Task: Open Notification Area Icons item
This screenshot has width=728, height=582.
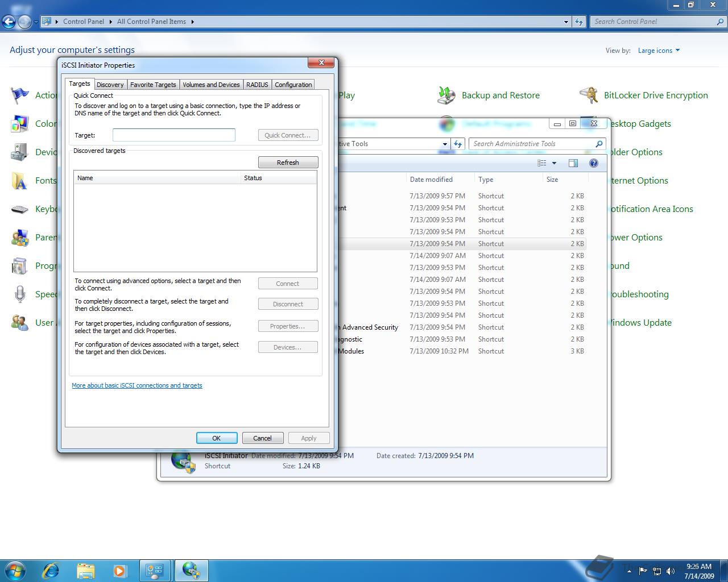Action: 651,209
